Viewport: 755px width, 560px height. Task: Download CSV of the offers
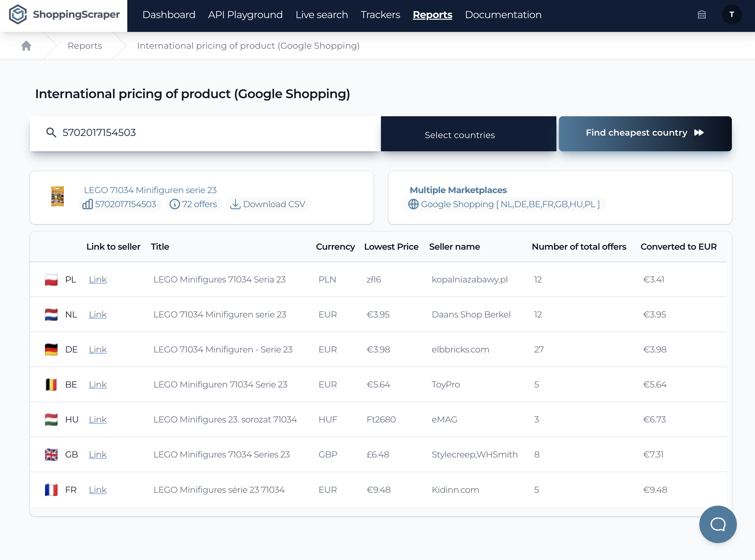(x=268, y=204)
